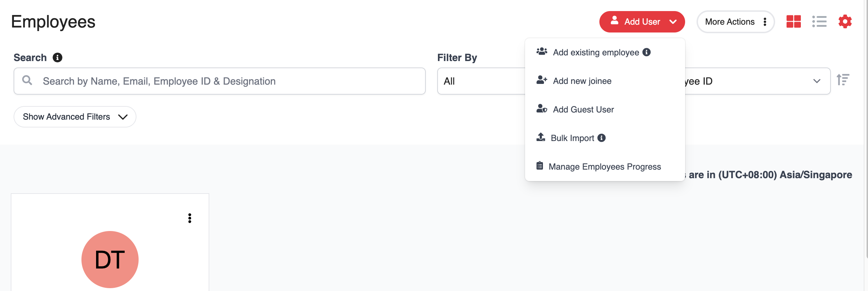Open the Employee ID sort dropdown
Viewport: 868px width, 291px height.
757,81
